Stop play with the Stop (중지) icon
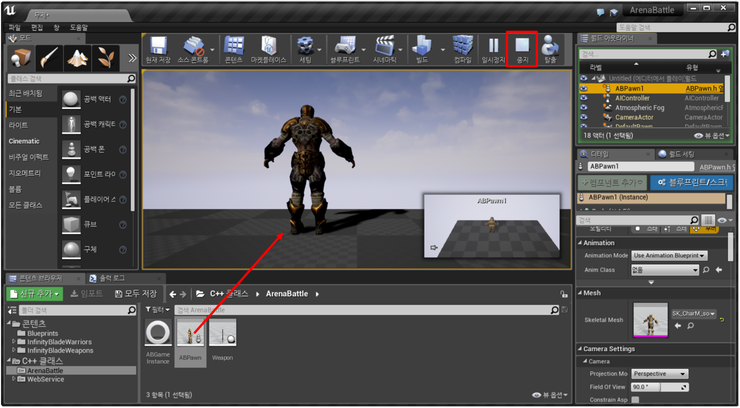The height and width of the screenshot is (408, 740). click(522, 45)
